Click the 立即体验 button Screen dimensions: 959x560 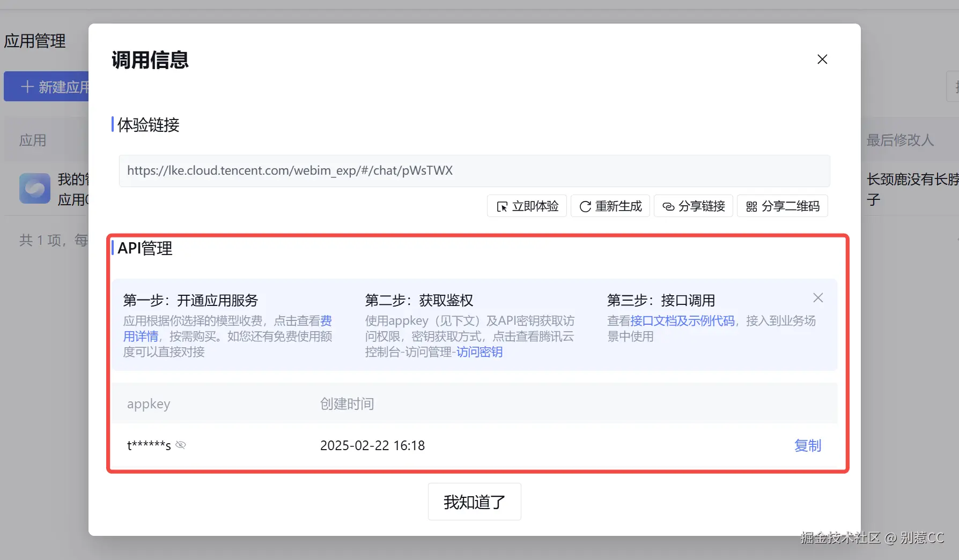coord(527,206)
